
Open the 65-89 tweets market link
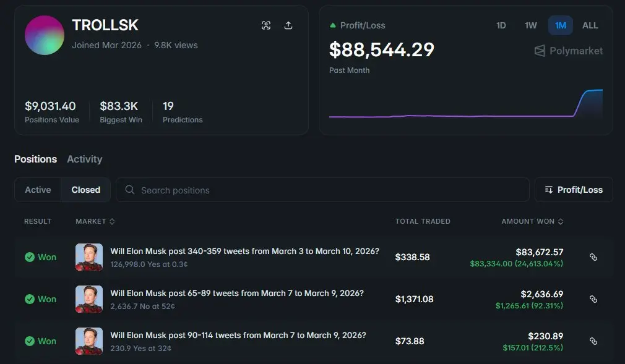click(x=237, y=294)
